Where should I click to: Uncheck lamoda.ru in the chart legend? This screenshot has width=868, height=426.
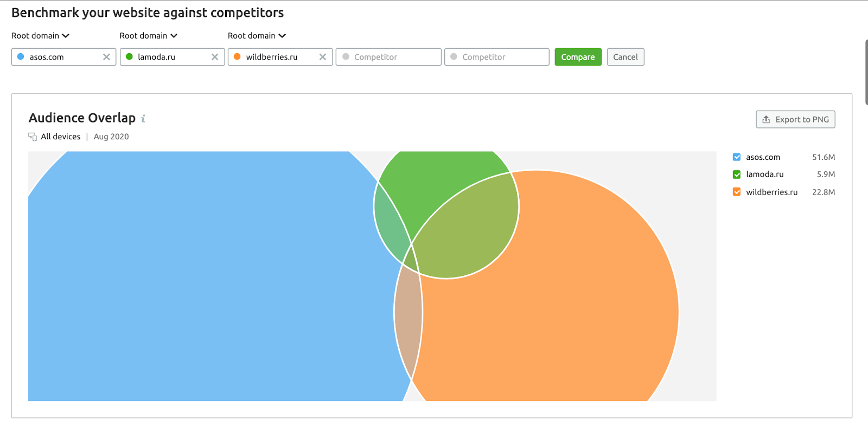[x=737, y=175]
